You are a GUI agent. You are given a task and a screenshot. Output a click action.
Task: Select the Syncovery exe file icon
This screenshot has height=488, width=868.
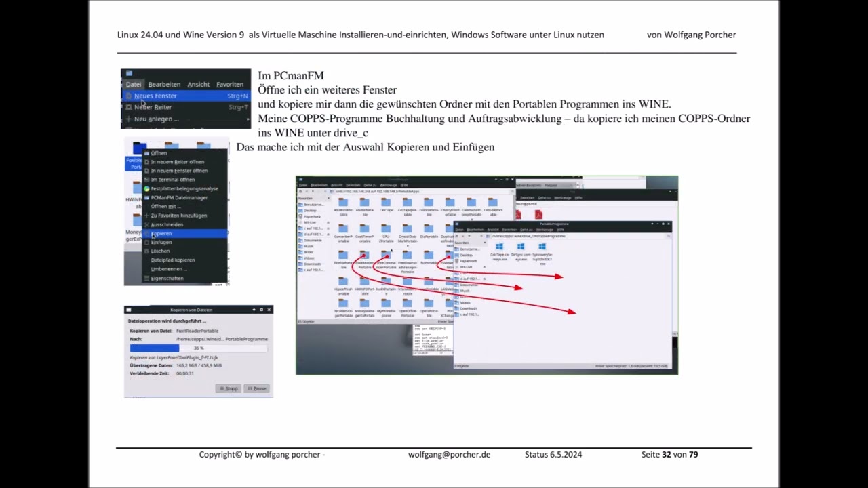542,247
